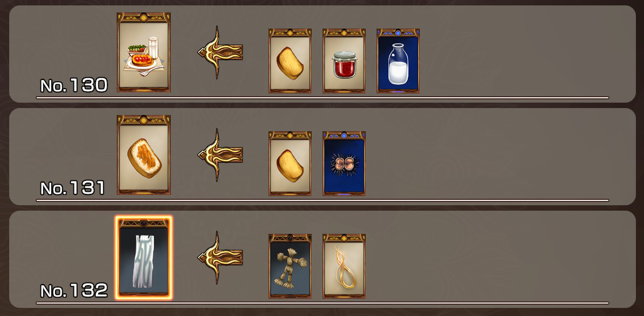The image size is (644, 316).
Task: Click the No.131 recipe label
Action: 72,188
